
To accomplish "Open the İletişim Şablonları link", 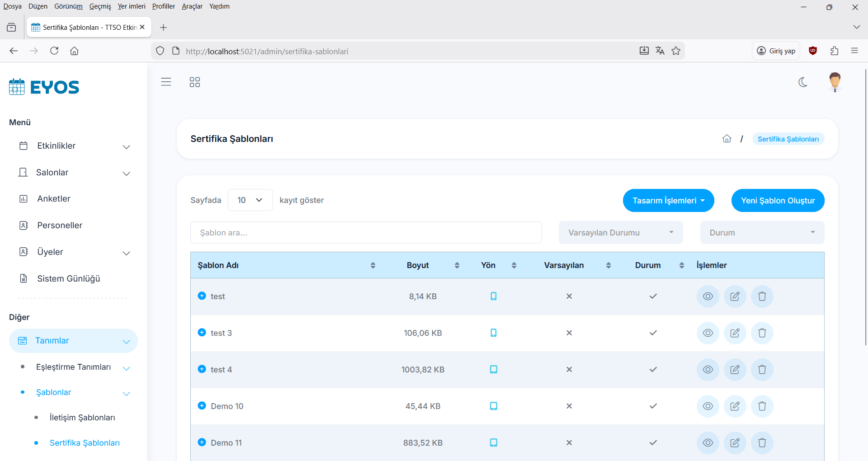I will pos(82,418).
